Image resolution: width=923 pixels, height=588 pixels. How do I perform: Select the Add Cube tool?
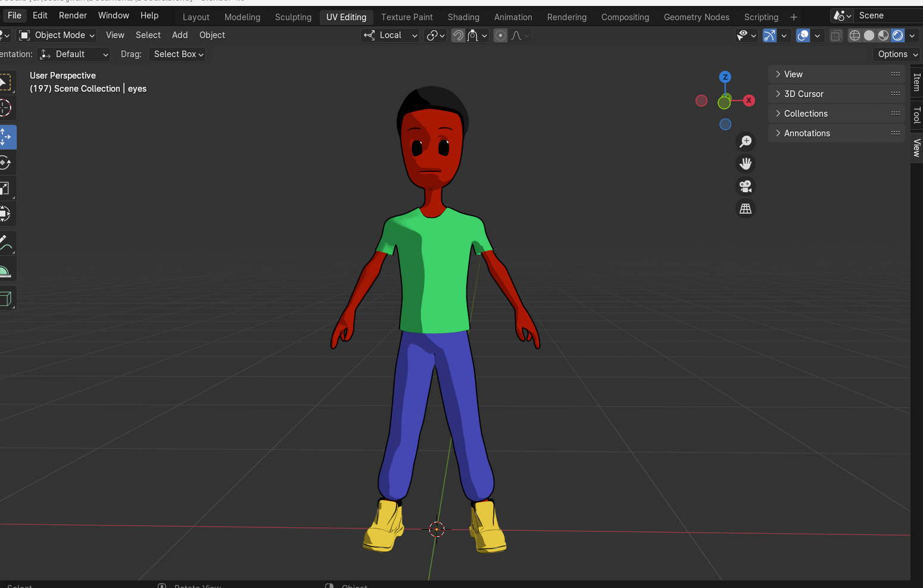point(5,298)
